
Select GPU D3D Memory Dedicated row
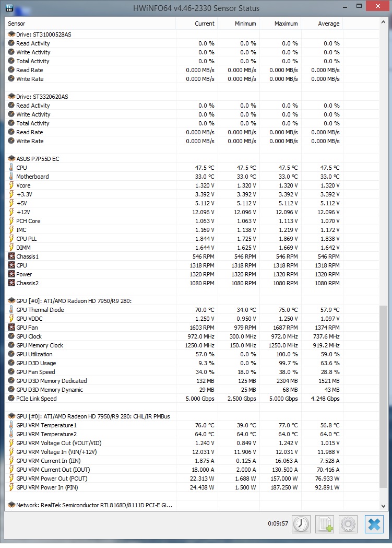coord(192,381)
